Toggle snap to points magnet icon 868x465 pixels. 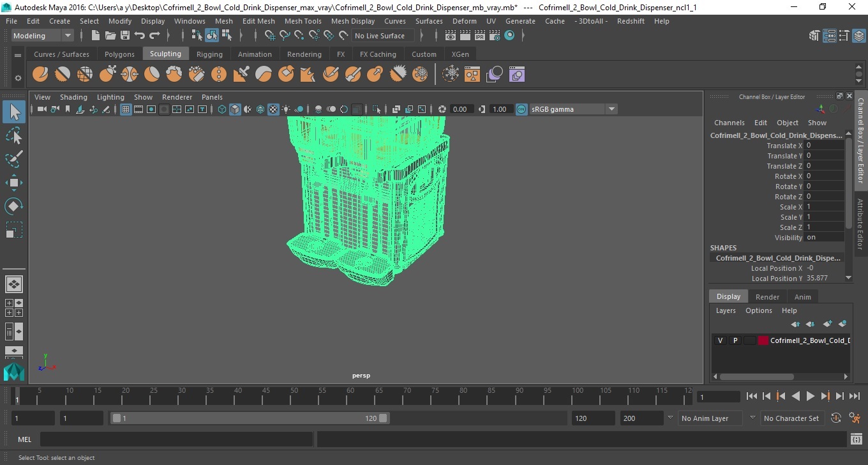pos(299,36)
